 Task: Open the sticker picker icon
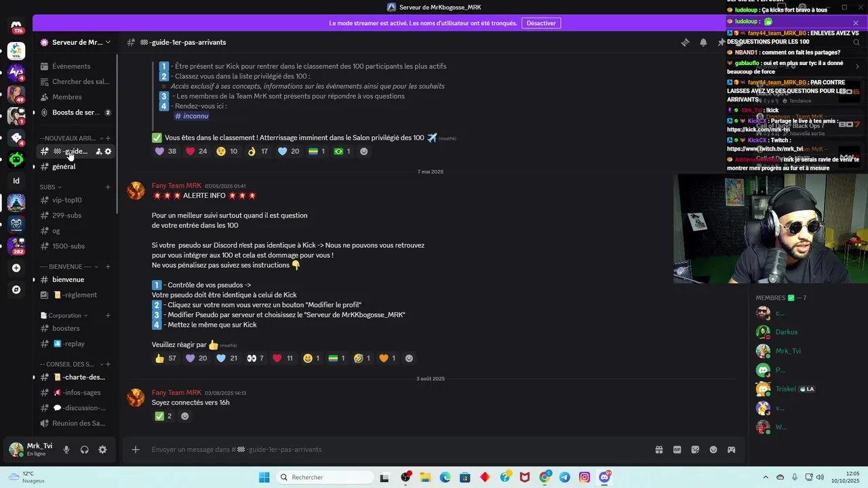[695, 449]
